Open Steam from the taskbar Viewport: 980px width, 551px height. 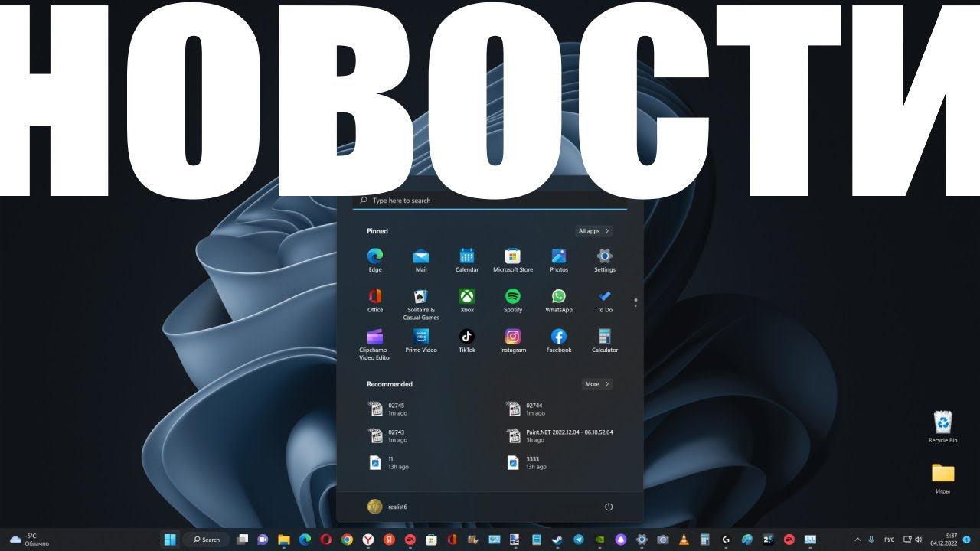click(557, 540)
